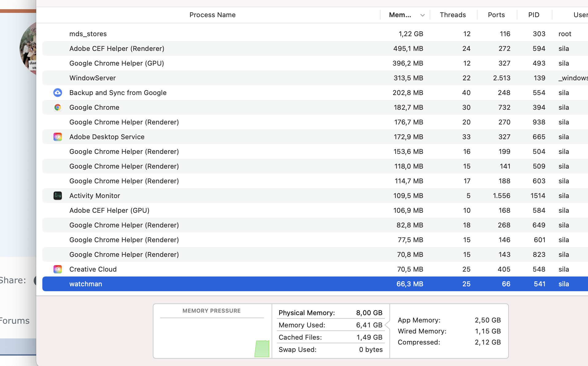
Task: Click the Adobe Desktop Service icon
Action: pos(58,137)
